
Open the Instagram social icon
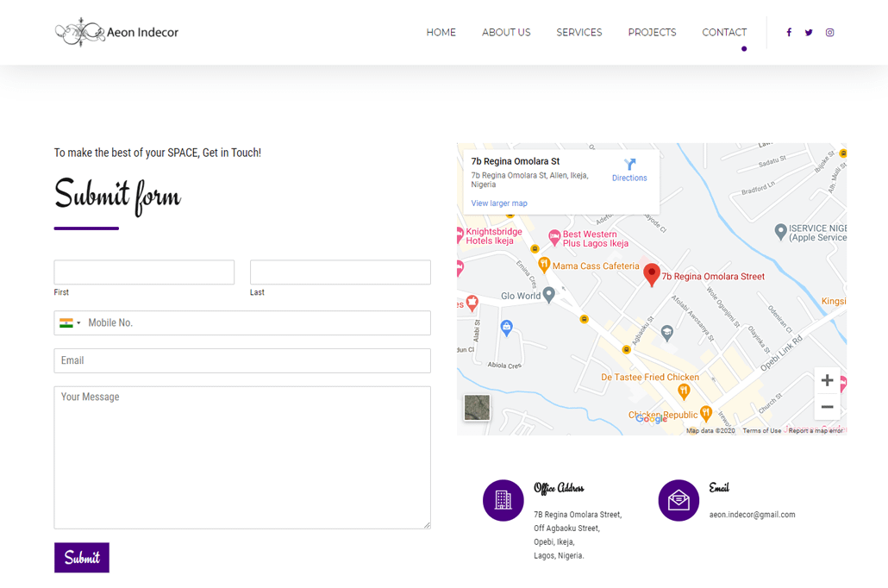(829, 33)
